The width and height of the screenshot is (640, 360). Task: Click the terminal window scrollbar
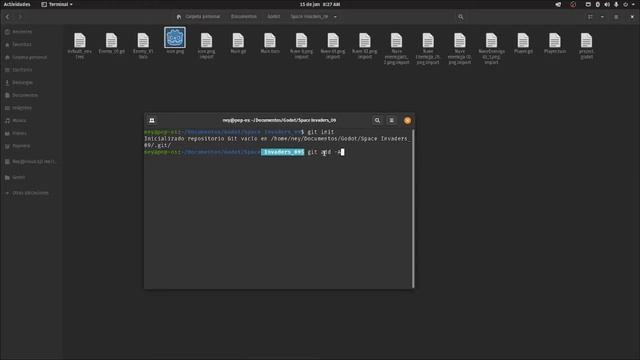(x=413, y=208)
